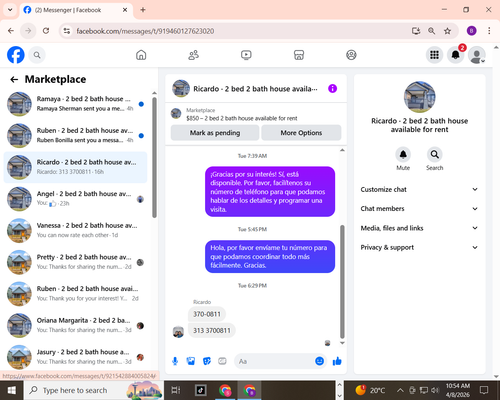
Task: Go to the Home feed icon
Action: pos(141,55)
